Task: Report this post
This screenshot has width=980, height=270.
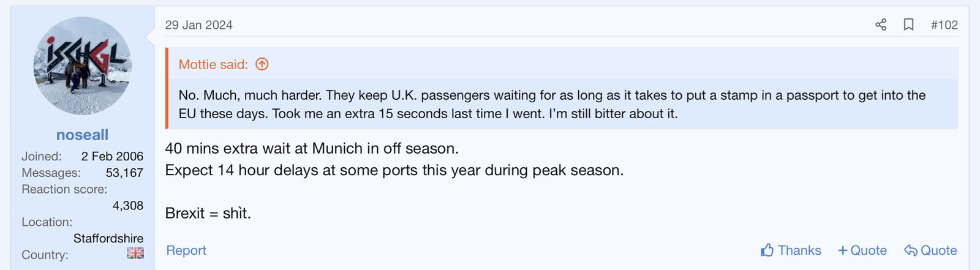Action: (x=186, y=250)
